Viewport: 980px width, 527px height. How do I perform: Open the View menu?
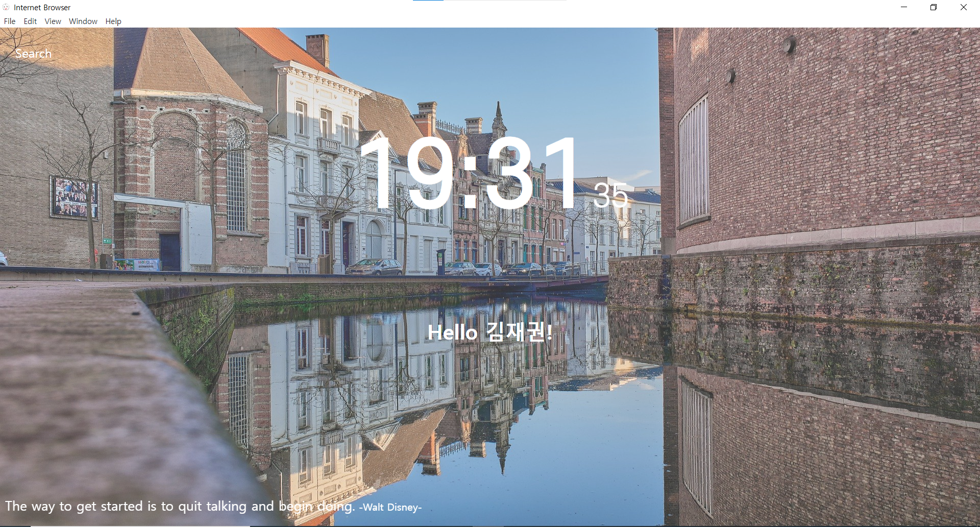(x=53, y=21)
